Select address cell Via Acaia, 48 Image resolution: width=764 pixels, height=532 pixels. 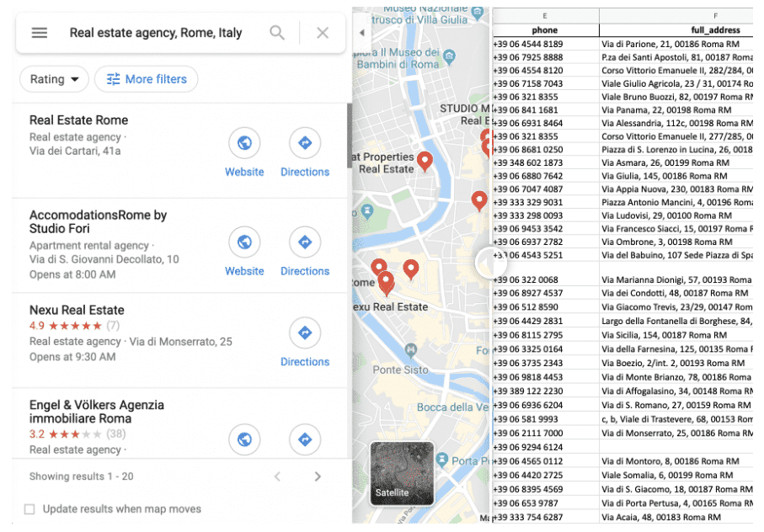coord(676,518)
